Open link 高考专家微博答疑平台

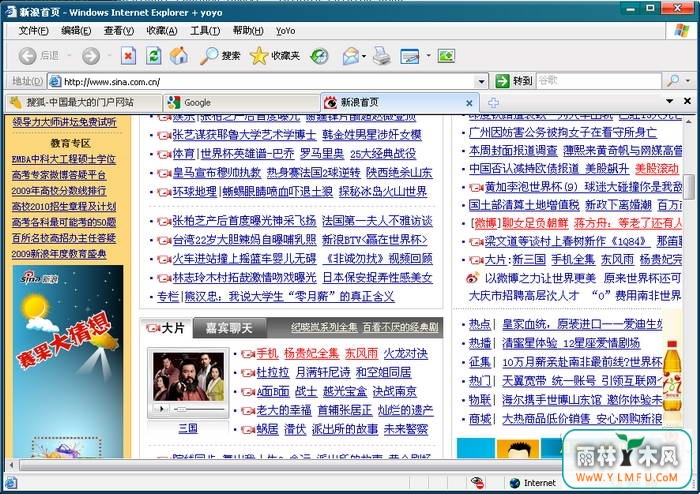tap(58, 174)
